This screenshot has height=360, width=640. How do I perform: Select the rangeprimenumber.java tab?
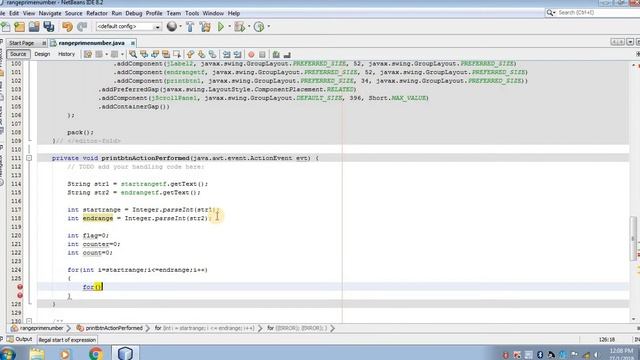coord(91,43)
